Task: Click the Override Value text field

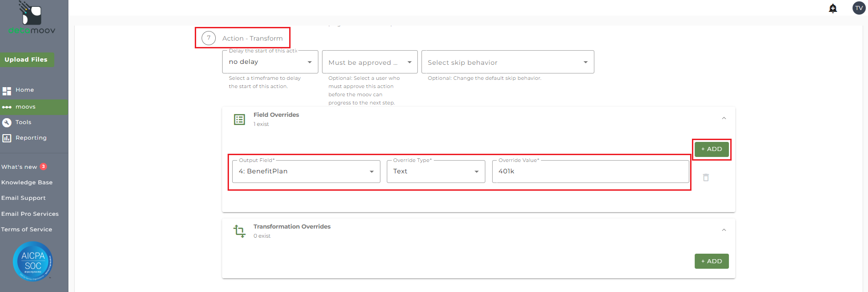Action: (590, 172)
